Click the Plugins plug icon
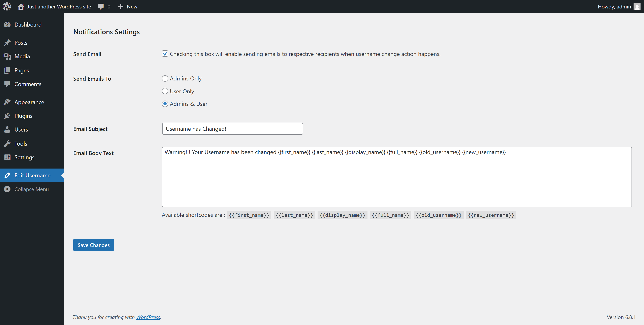This screenshot has width=644, height=325. tap(7, 116)
